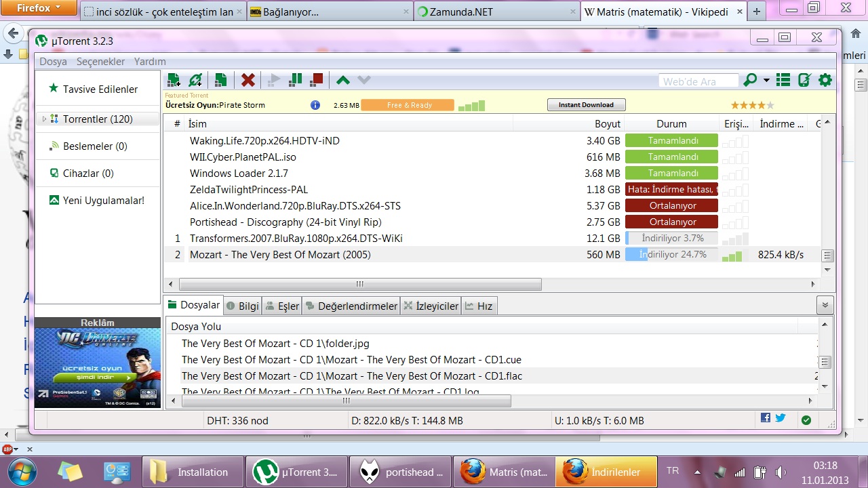The height and width of the screenshot is (488, 868).
Task: Select Portishead - Discography torrent row
Action: (x=492, y=222)
